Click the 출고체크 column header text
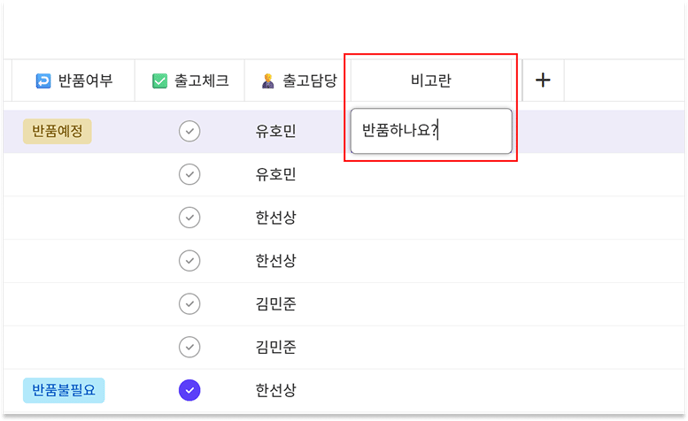The image size is (688, 421). pyautogui.click(x=202, y=81)
